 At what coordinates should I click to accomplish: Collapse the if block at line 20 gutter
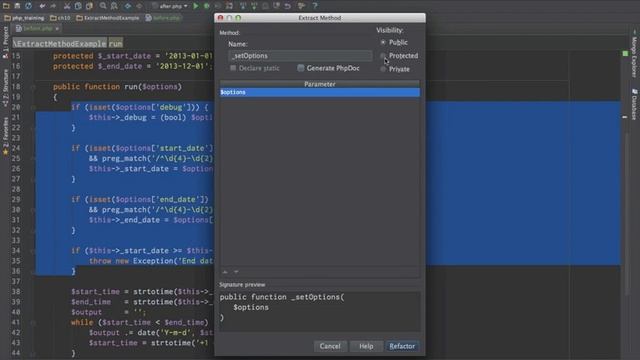(33, 107)
